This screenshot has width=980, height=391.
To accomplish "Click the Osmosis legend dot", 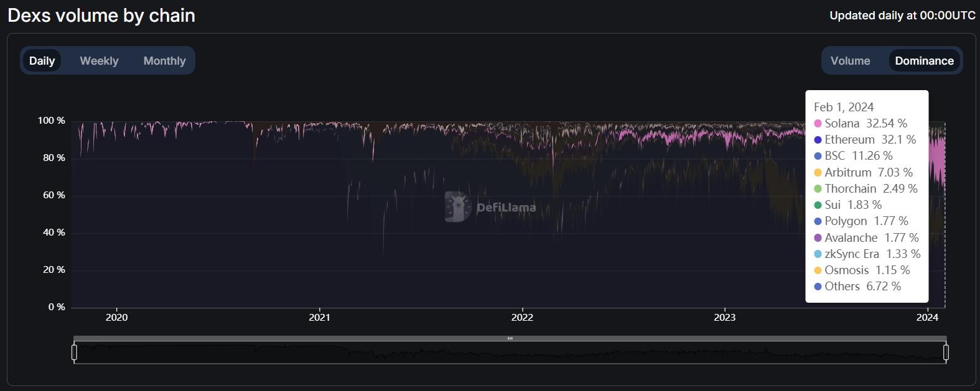I will pyautogui.click(x=818, y=270).
